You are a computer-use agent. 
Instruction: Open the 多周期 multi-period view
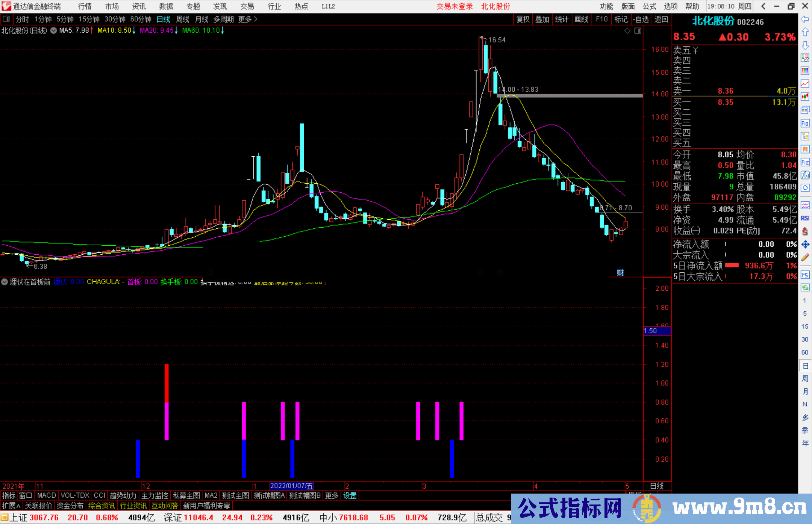coord(224,19)
